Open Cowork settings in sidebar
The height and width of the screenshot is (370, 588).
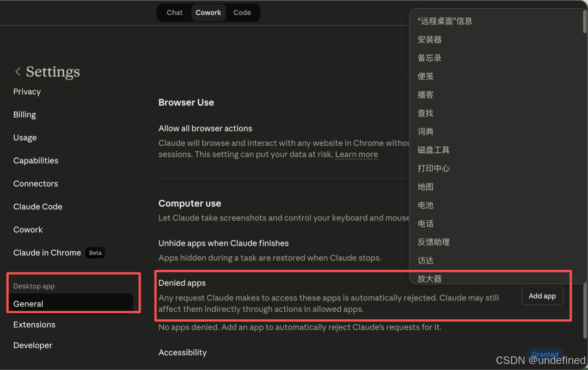(28, 230)
